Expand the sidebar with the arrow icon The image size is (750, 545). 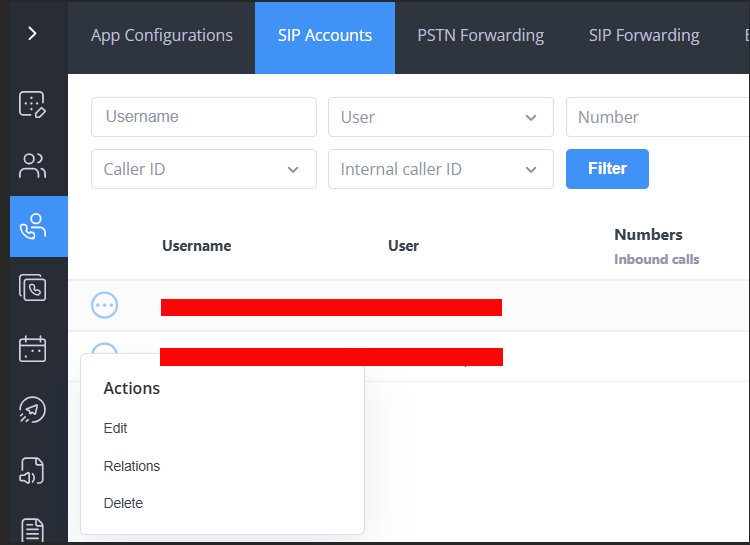[x=33, y=34]
